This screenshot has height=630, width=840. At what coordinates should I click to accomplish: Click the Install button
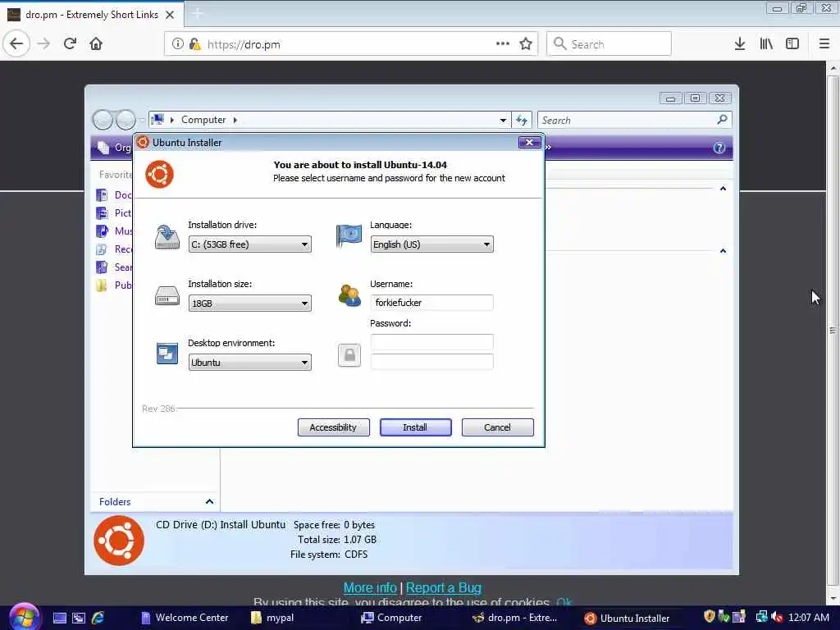pos(415,427)
